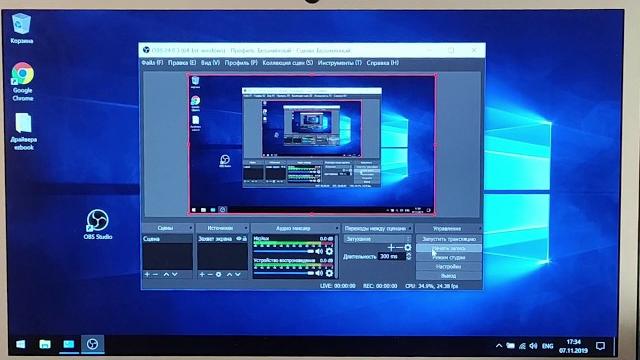The height and width of the screenshot is (360, 640).
Task: Click the Mic/Aux volume slider
Action: pos(284,252)
